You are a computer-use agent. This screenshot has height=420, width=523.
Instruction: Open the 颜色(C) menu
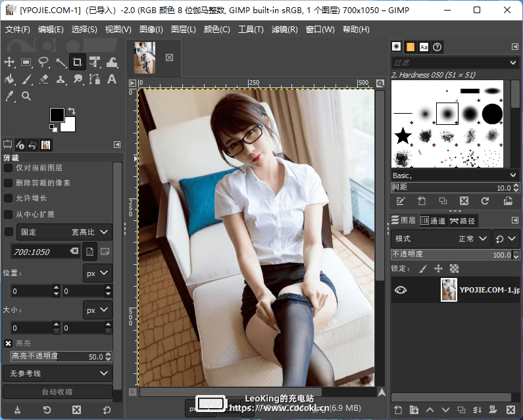217,30
